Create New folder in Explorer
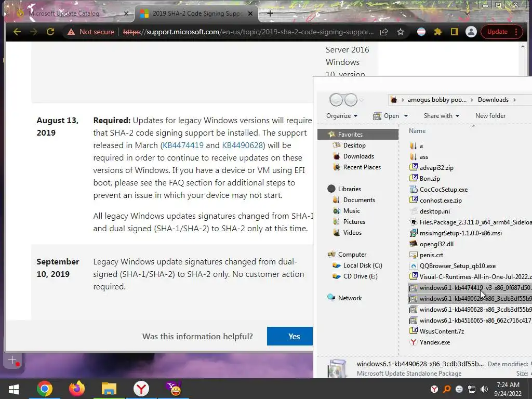The height and width of the screenshot is (399, 532). pyautogui.click(x=490, y=116)
